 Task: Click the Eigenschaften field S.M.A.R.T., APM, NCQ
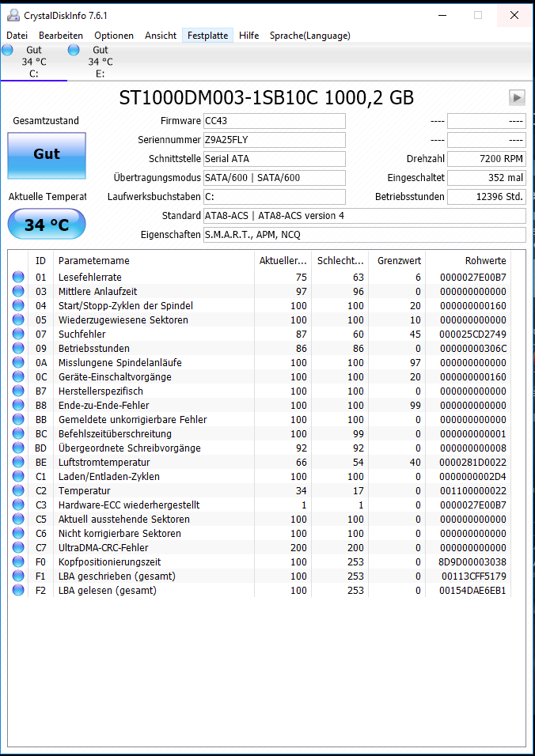point(365,235)
